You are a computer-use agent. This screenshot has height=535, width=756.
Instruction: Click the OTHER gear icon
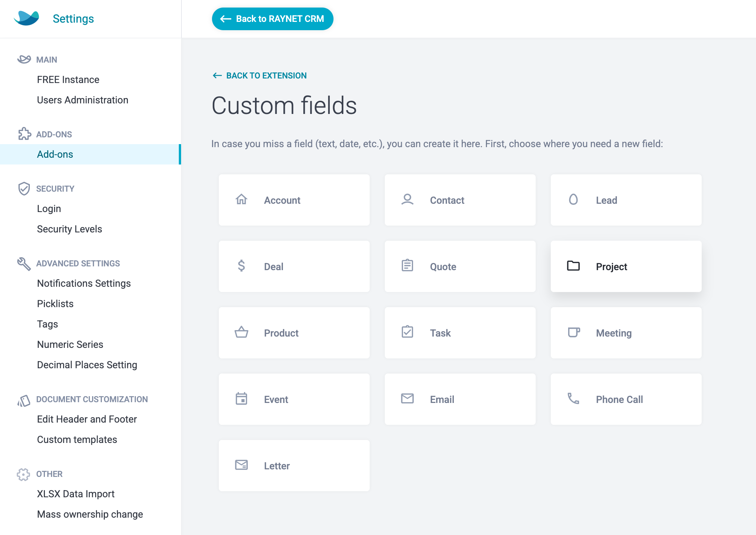pyautogui.click(x=23, y=474)
